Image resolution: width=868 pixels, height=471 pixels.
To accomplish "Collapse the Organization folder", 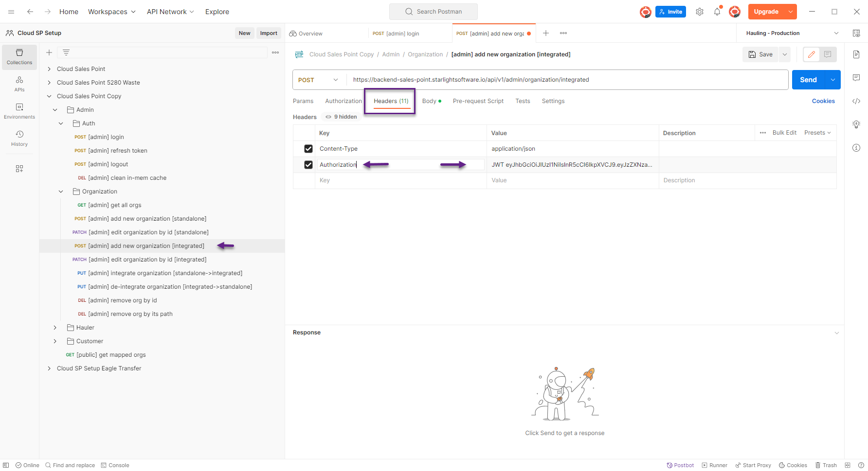I will (x=61, y=192).
